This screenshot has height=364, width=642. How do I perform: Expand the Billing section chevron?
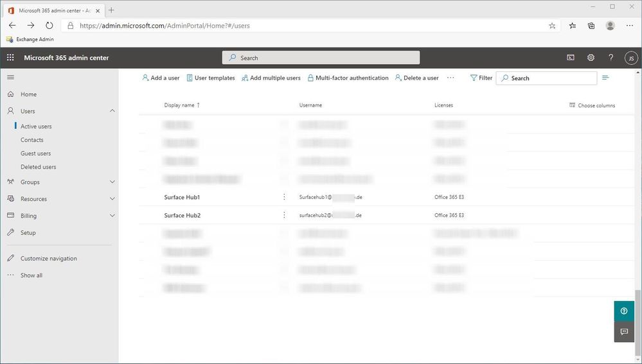point(112,216)
